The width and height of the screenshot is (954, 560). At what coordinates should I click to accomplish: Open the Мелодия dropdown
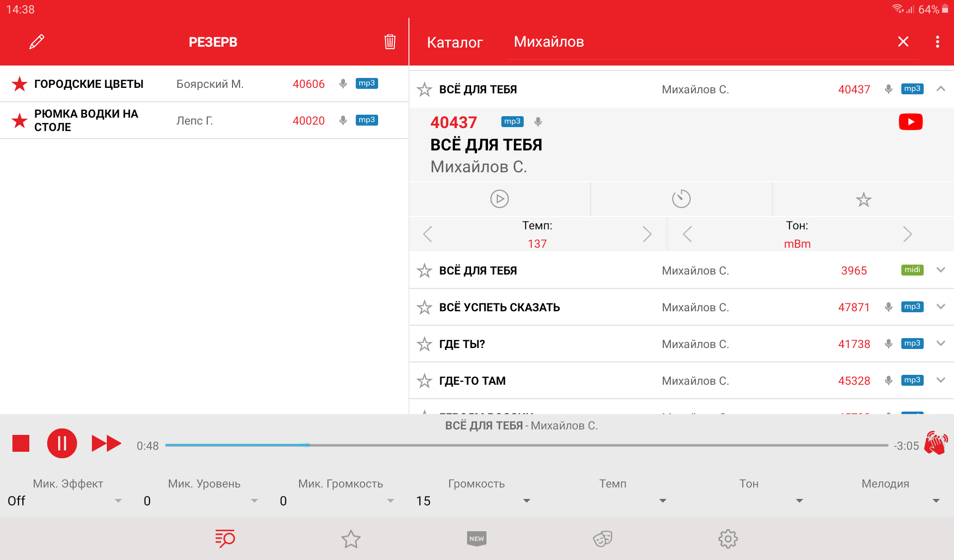point(882,501)
